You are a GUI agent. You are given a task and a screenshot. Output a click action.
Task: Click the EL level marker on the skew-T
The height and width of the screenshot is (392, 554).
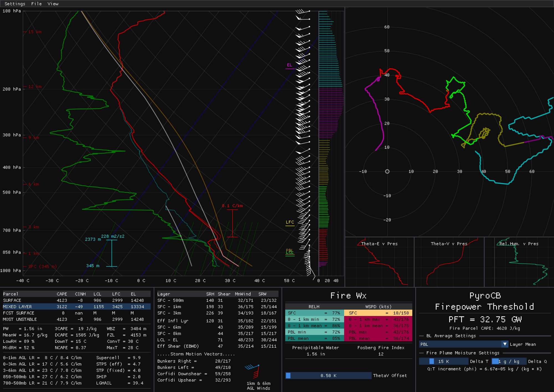pyautogui.click(x=290, y=65)
